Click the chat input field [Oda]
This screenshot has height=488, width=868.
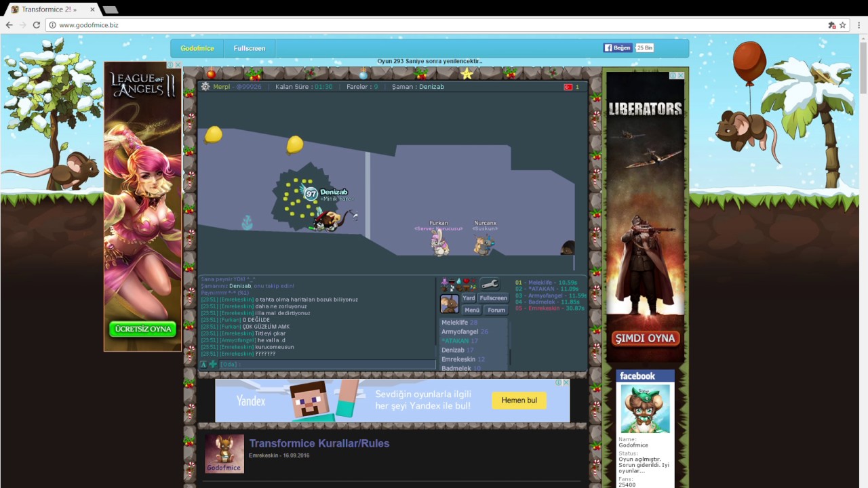click(x=327, y=364)
